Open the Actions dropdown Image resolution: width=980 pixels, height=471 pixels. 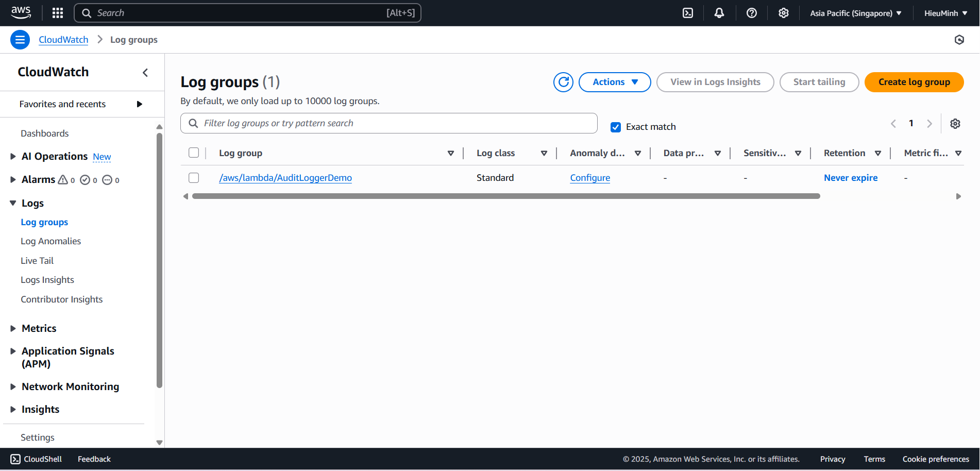click(x=615, y=82)
